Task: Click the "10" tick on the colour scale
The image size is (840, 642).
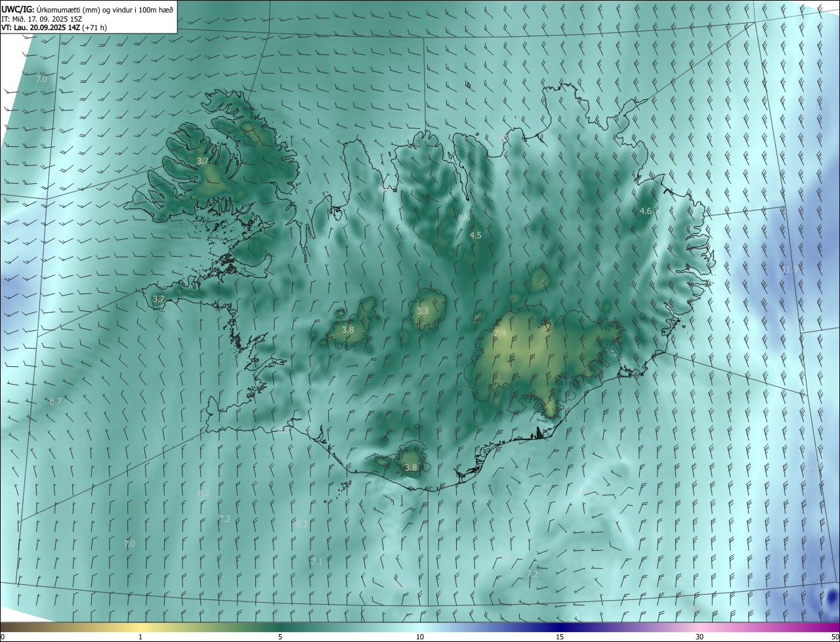Action: point(420,637)
